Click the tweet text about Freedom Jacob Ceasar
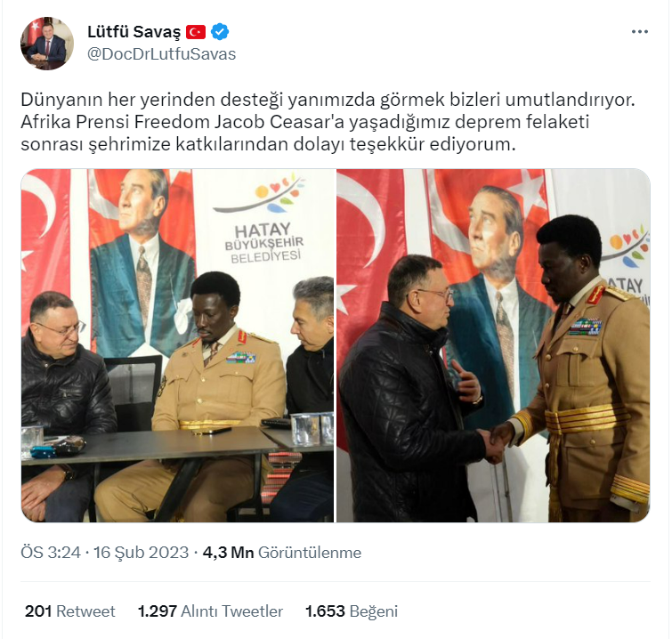The width and height of the screenshot is (672, 639). (x=328, y=122)
